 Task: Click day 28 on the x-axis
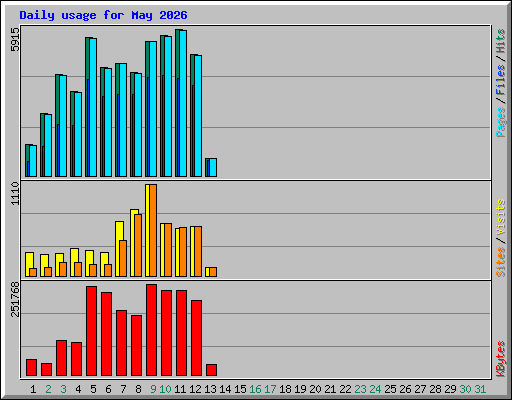click(x=435, y=389)
